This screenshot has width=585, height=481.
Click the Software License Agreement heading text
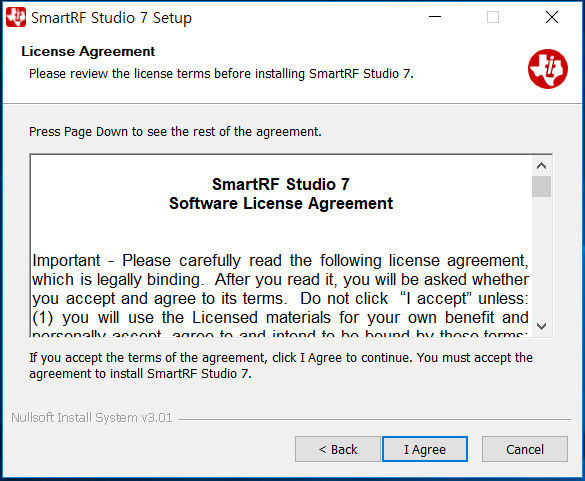click(281, 204)
